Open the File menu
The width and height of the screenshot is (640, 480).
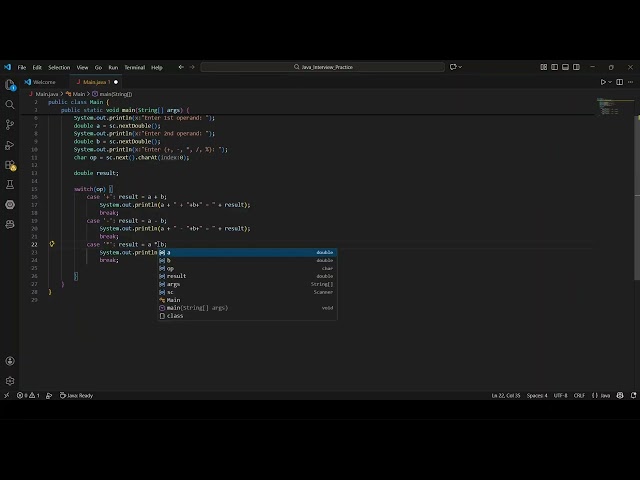[22, 67]
